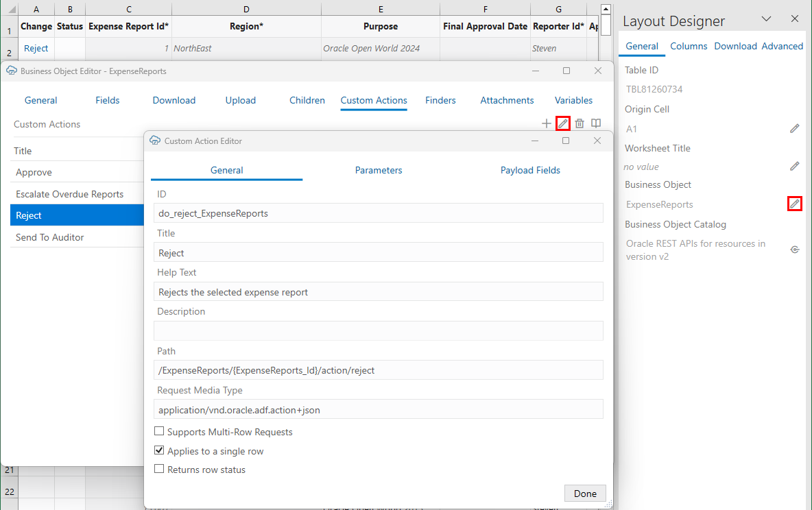Select the Columns tab in Layout Designer
The width and height of the screenshot is (812, 510).
coord(689,46)
